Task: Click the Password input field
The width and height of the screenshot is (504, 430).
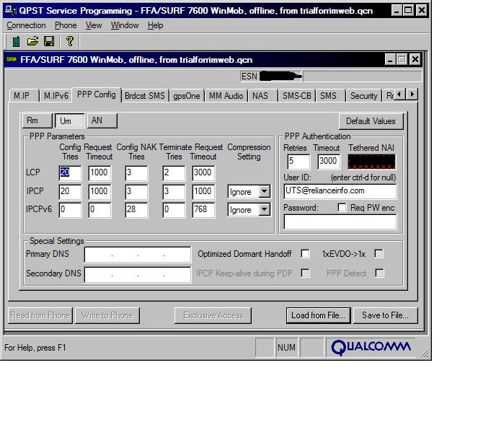Action: tap(340, 222)
